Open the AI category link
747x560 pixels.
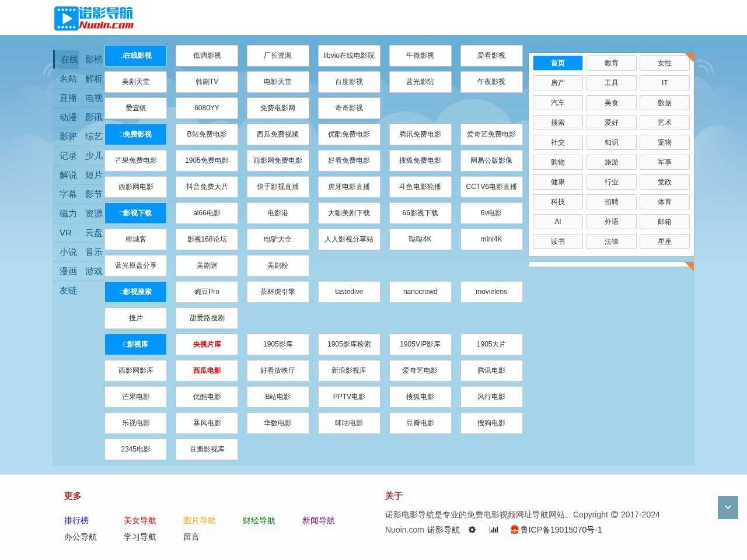[558, 222]
